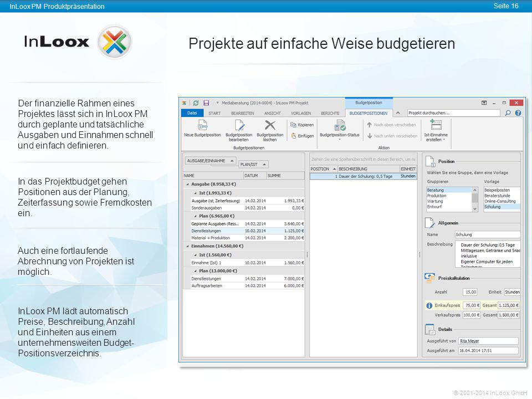Image resolution: width=532 pixels, height=399 pixels.
Task: Click the AUSGABE/EINNAHME grouping chip
Action: [x=211, y=161]
